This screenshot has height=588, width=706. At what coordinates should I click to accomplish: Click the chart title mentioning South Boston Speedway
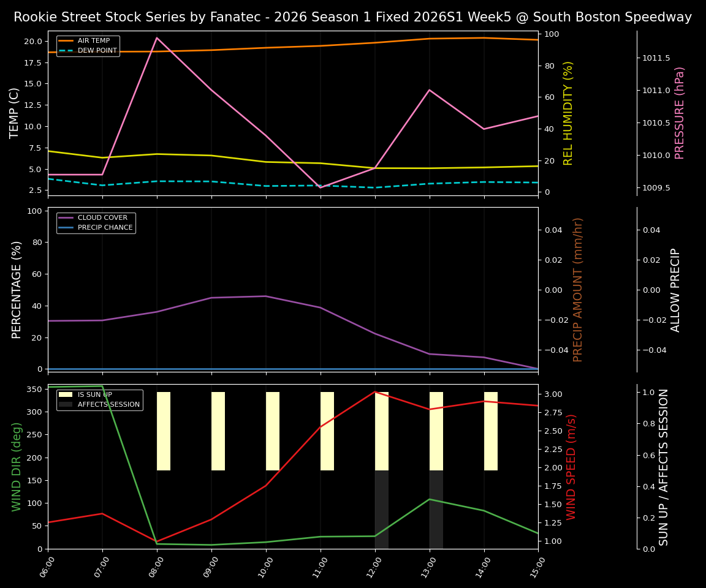pyautogui.click(x=353, y=17)
